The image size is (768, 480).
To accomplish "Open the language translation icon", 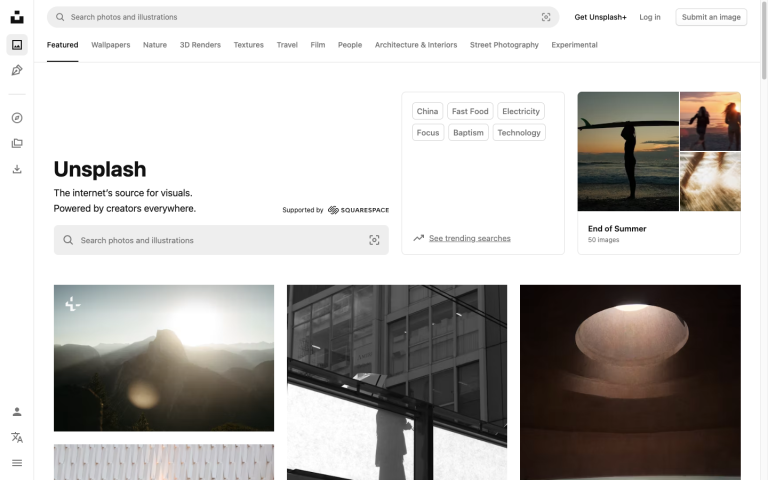I will (17, 437).
